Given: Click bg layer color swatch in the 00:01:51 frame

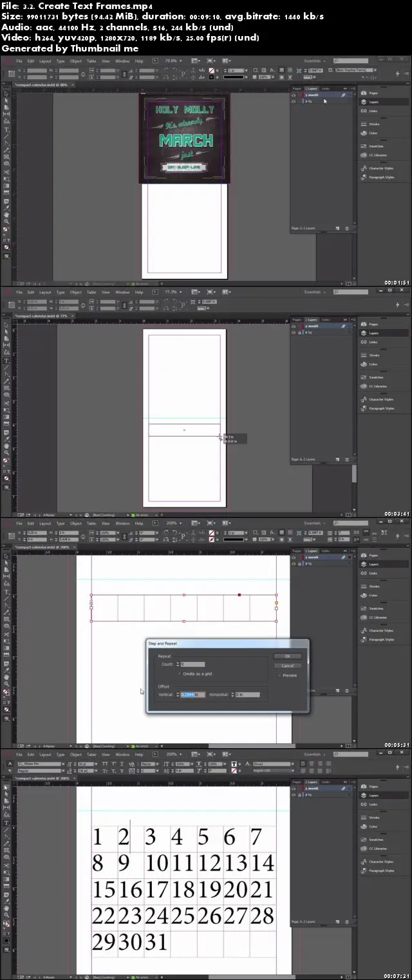Looking at the screenshot, I should (301, 100).
